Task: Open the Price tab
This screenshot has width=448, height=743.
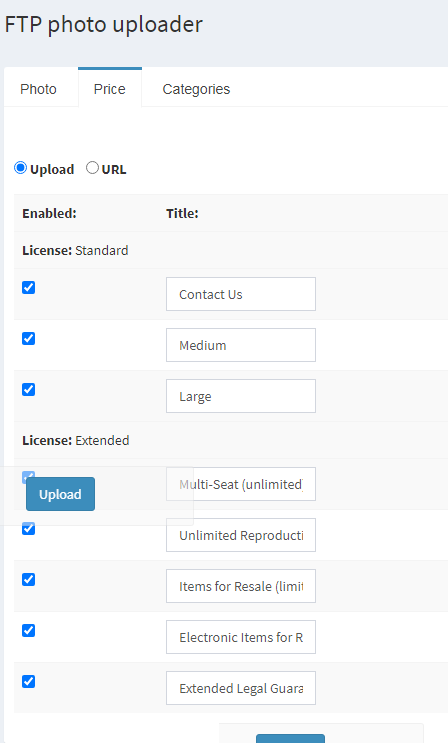Action: [x=110, y=88]
